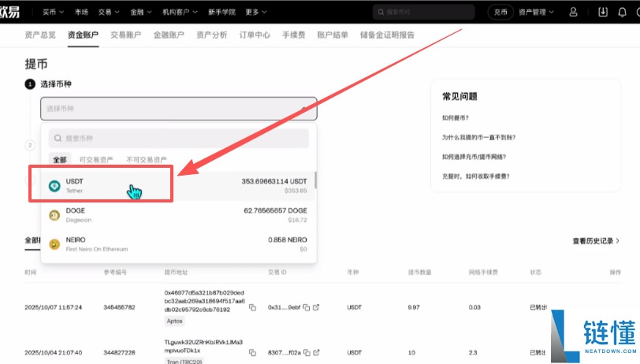
Task: Click the Aptos network tag
Action: 175,321
